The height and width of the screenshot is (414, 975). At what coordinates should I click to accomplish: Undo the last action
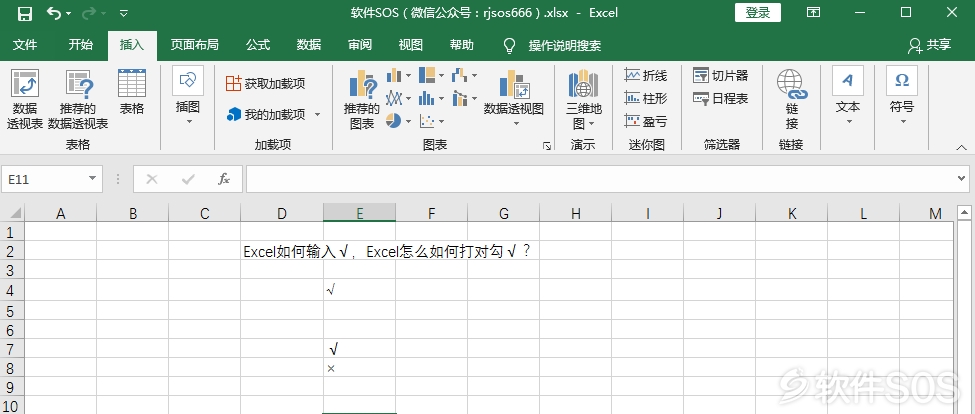pyautogui.click(x=54, y=12)
